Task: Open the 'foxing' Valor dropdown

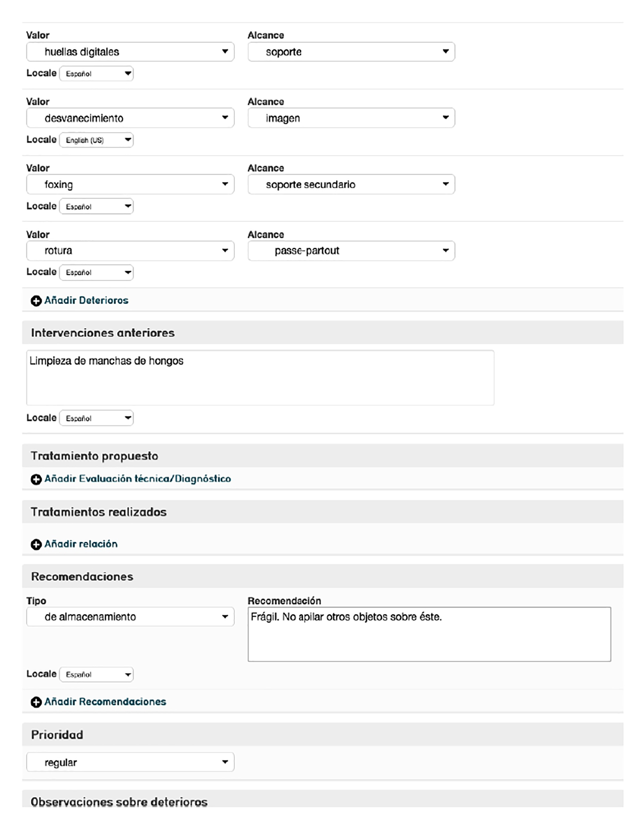Action: click(x=130, y=184)
